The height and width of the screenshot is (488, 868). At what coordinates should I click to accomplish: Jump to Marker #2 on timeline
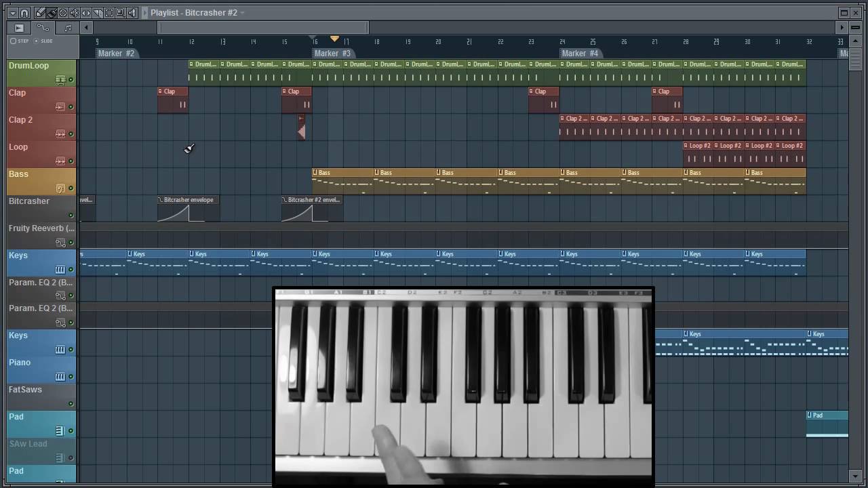tap(116, 54)
